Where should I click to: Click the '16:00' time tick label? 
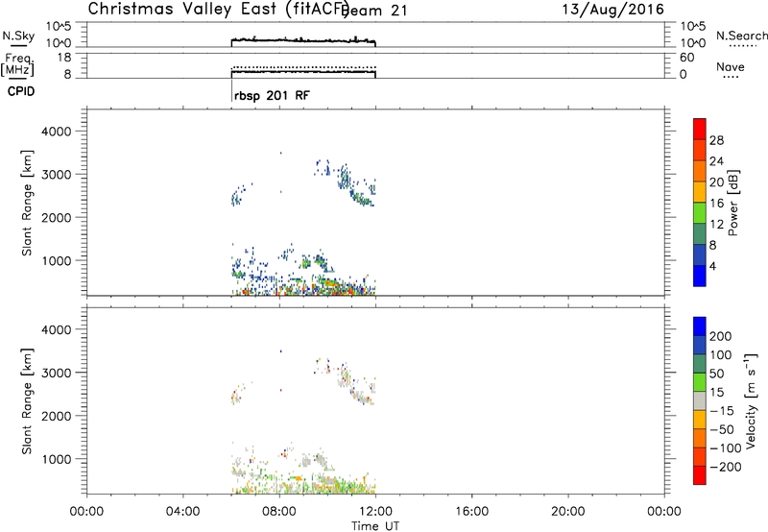pyautogui.click(x=471, y=512)
